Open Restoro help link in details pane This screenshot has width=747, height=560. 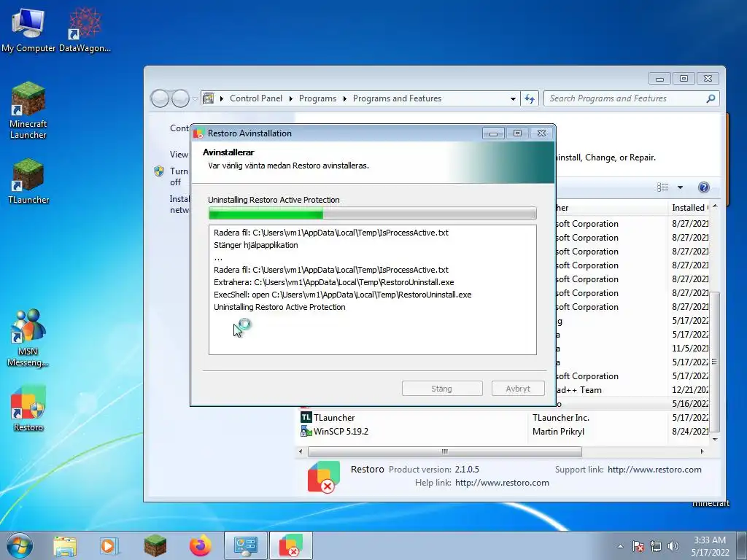coord(502,483)
